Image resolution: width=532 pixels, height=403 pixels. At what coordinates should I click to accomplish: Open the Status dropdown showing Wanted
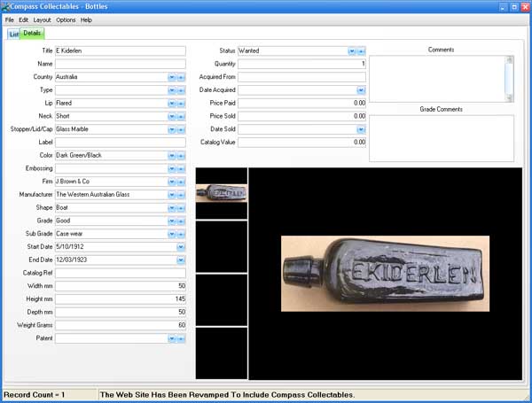[352, 51]
